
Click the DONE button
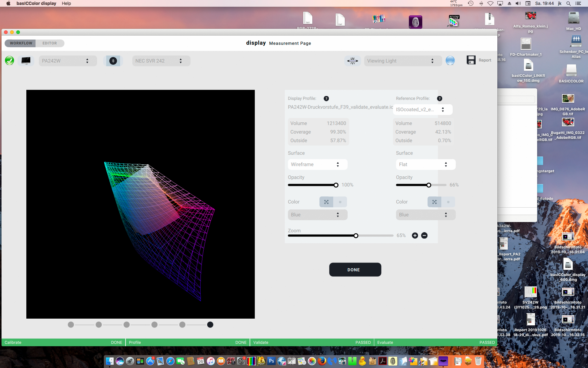tap(355, 270)
